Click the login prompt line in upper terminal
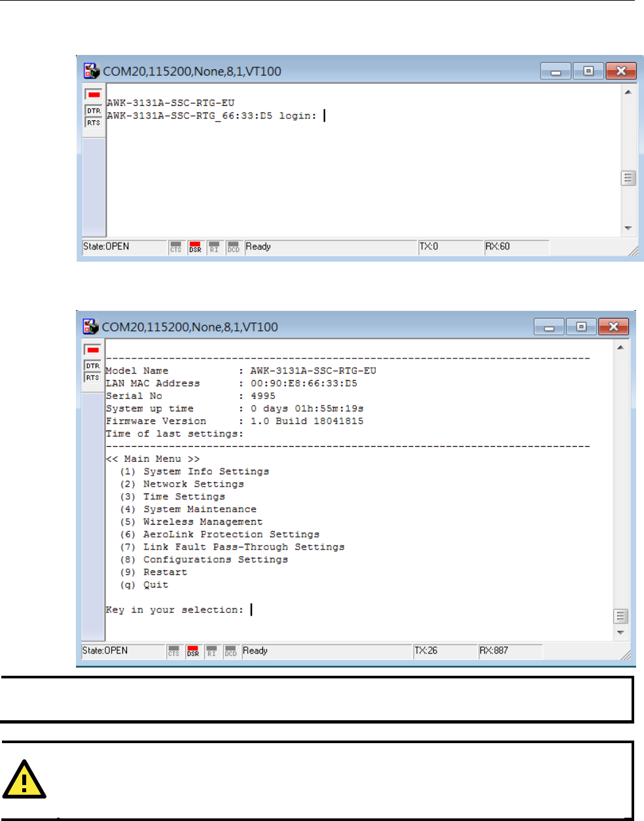Screen dimensions: 644x821 [x=211, y=116]
